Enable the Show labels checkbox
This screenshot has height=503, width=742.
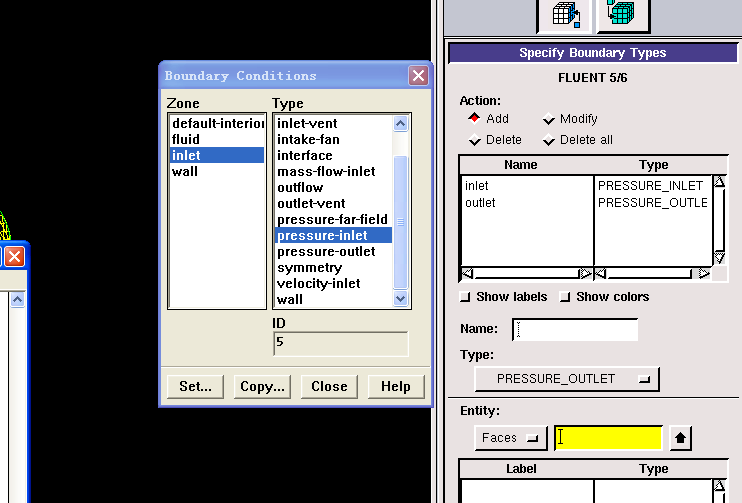pos(465,297)
